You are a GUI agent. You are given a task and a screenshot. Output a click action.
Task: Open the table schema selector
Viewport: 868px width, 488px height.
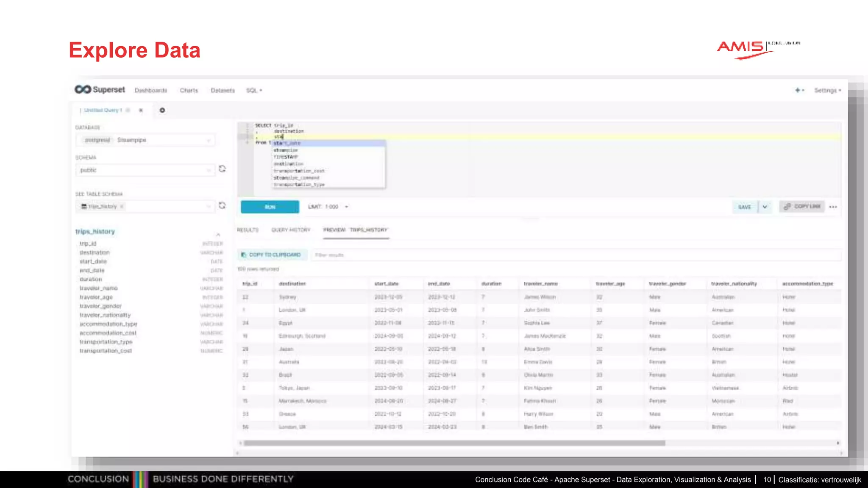(x=145, y=206)
